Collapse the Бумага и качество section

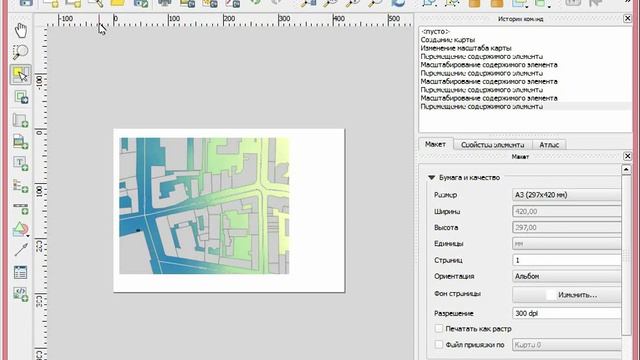pos(431,178)
